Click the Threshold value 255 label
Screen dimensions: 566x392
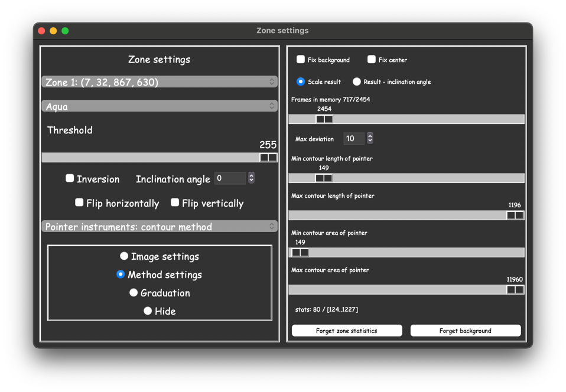pos(268,145)
